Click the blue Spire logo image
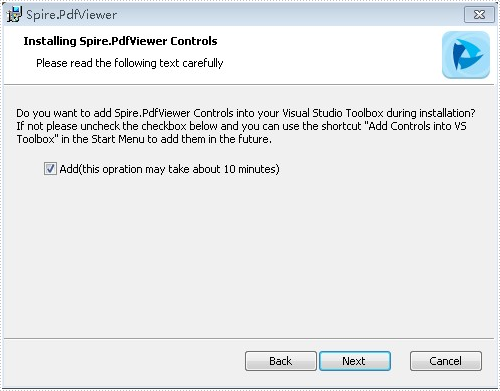This screenshot has height=391, width=500. (466, 55)
